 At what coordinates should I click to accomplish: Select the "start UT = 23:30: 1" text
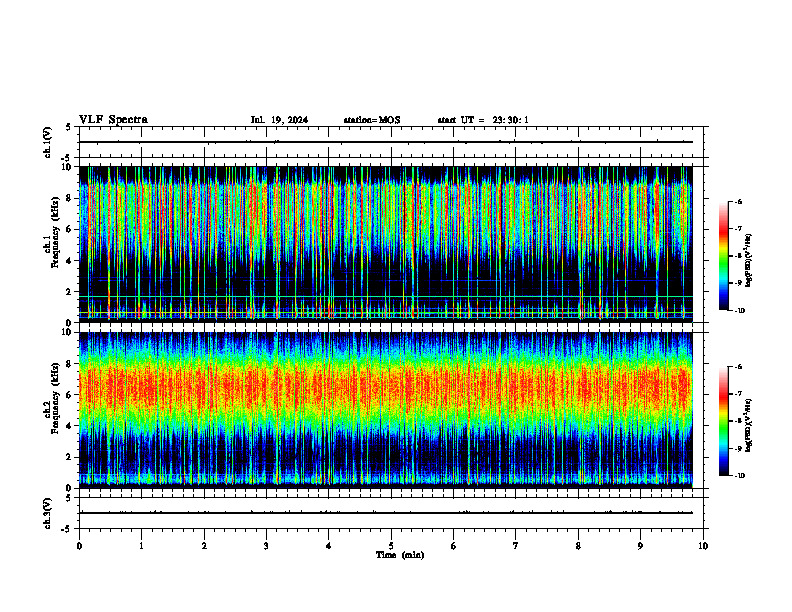[483, 120]
